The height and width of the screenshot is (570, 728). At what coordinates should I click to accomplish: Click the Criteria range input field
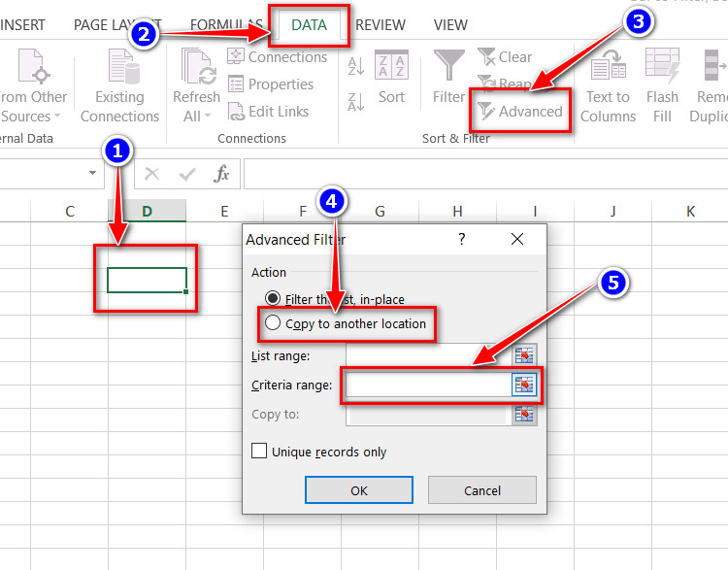coord(429,385)
